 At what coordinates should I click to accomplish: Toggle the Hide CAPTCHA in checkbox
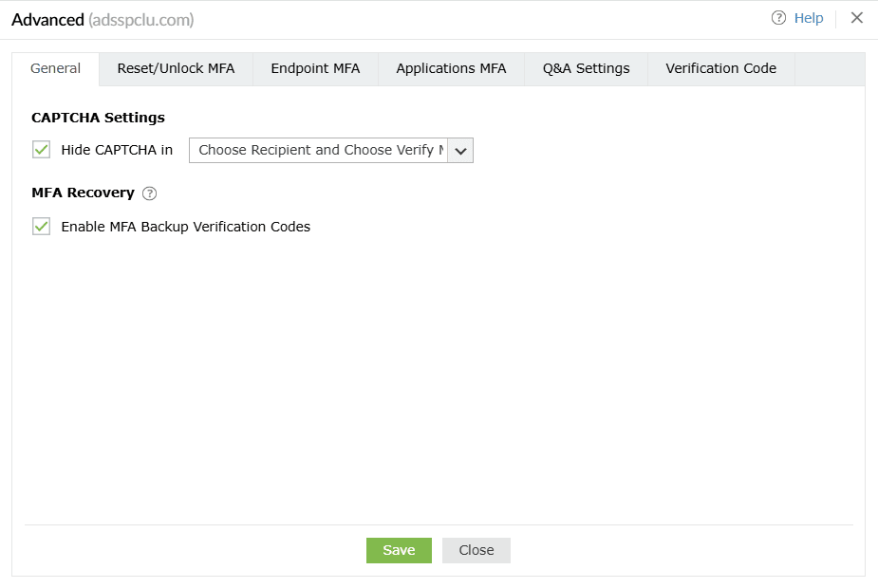pyautogui.click(x=41, y=149)
